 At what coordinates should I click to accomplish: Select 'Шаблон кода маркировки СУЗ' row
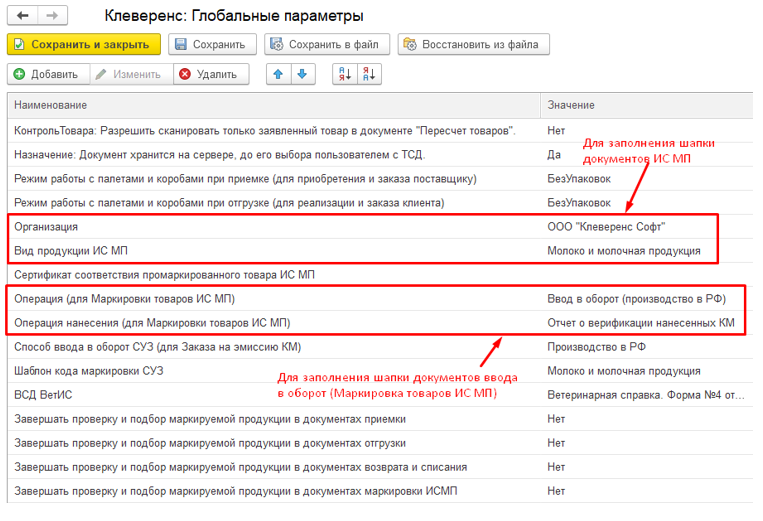[x=380, y=371]
